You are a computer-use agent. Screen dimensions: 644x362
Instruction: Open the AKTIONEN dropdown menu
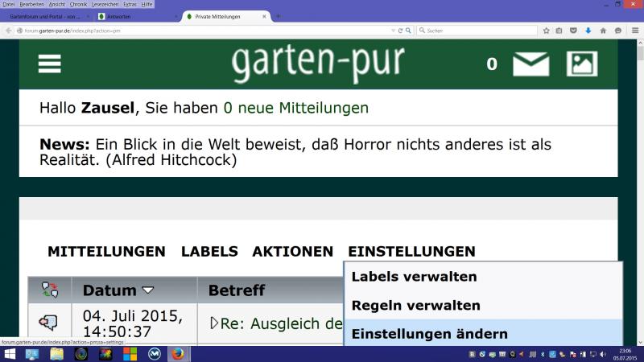pos(292,251)
